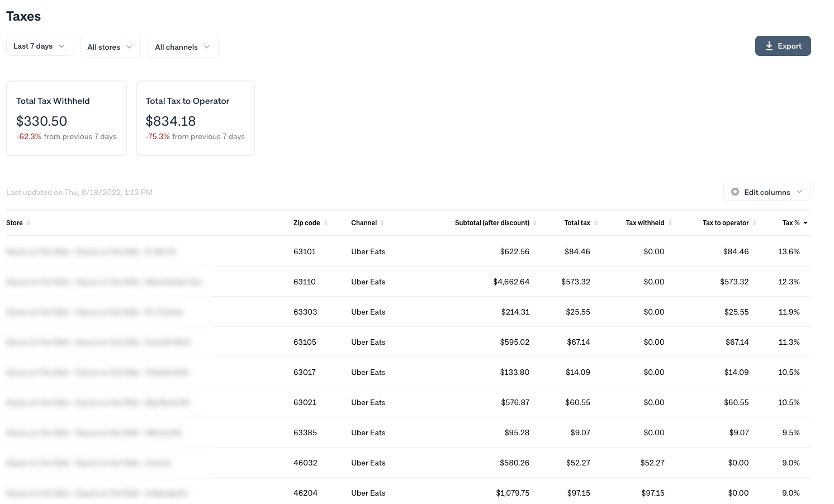Click Uber Eats in the 46204 row
Viewport: 834px width, 504px height.
pos(368,493)
